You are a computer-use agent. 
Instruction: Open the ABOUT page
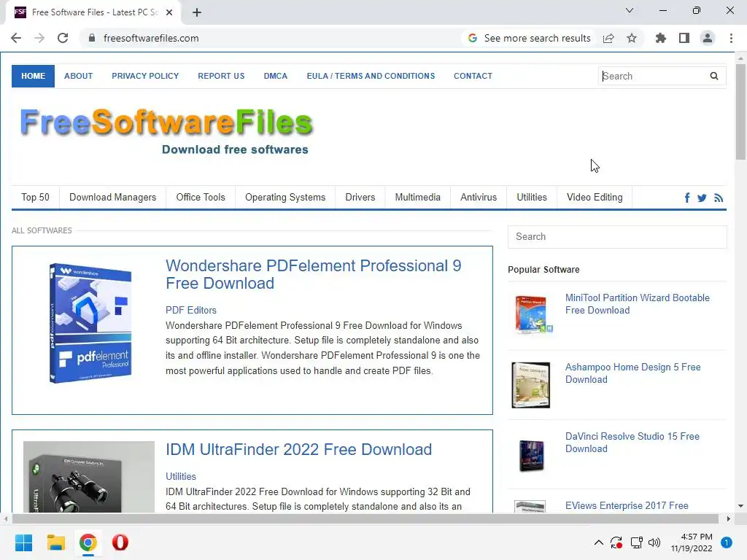pos(79,76)
